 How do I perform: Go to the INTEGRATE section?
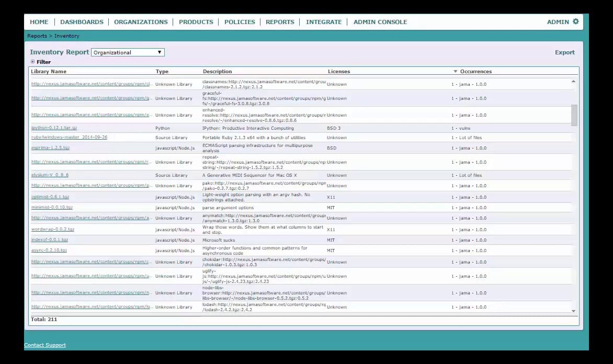point(323,21)
